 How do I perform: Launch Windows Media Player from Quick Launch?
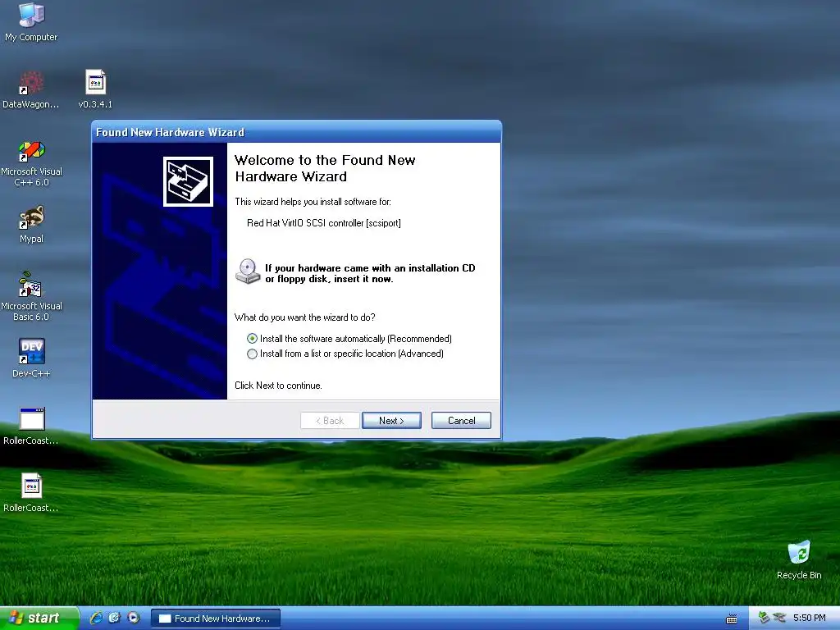click(134, 618)
